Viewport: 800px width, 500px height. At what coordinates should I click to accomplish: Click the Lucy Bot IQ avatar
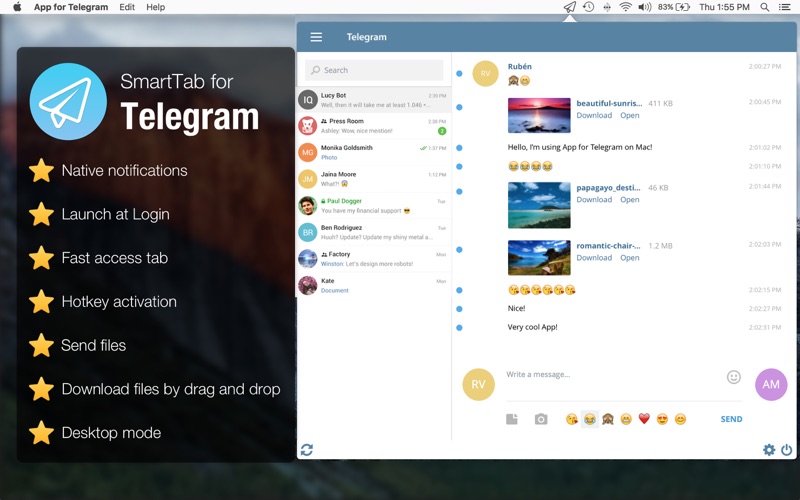pyautogui.click(x=308, y=100)
